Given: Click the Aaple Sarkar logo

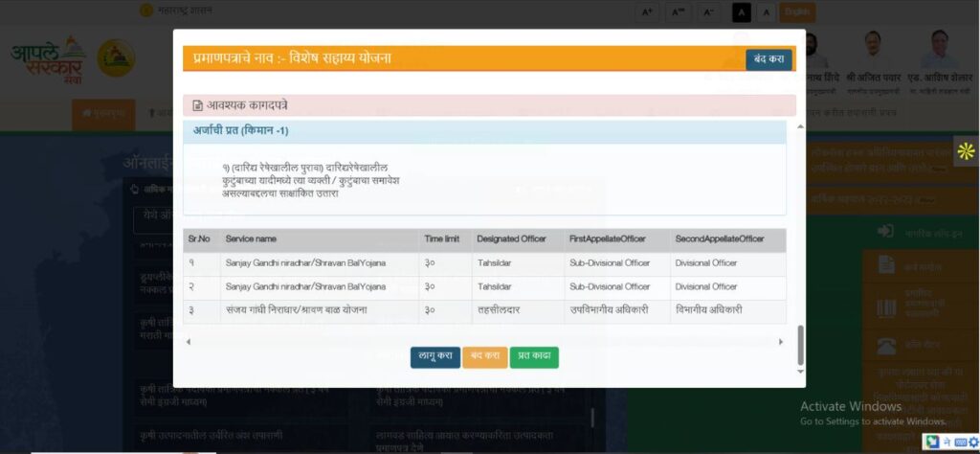Looking at the screenshot, I should [48, 60].
